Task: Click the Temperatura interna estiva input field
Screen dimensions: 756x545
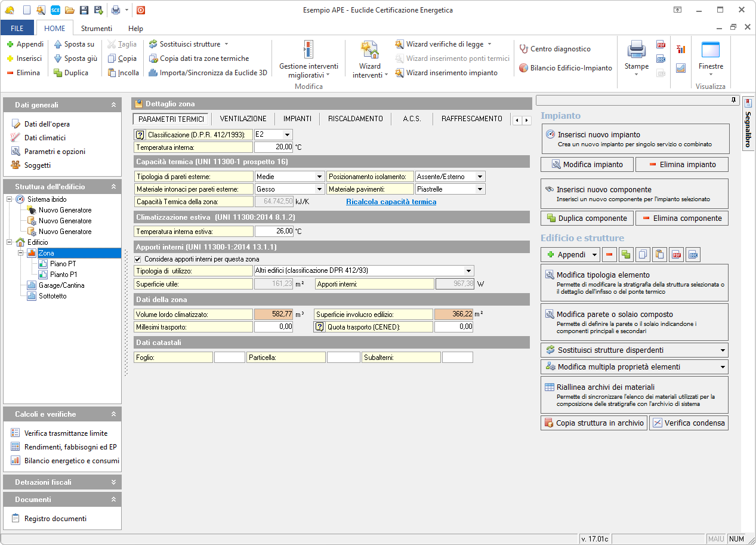Action: pyautogui.click(x=274, y=231)
